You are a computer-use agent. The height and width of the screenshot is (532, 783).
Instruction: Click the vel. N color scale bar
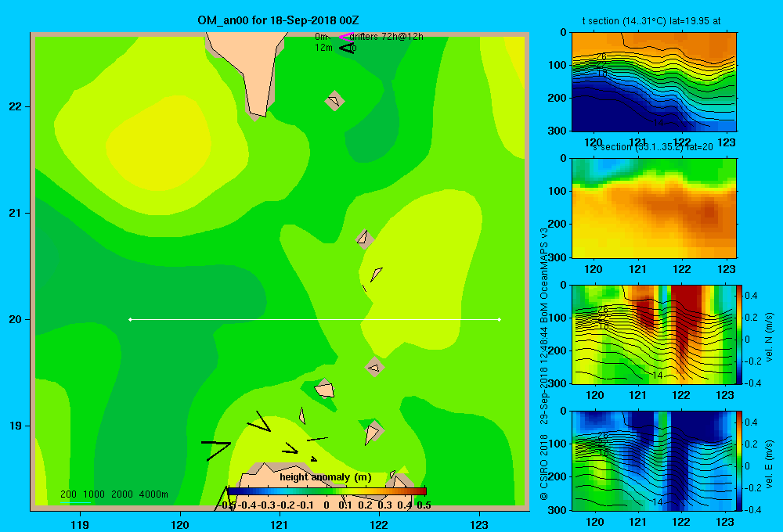[739, 334]
